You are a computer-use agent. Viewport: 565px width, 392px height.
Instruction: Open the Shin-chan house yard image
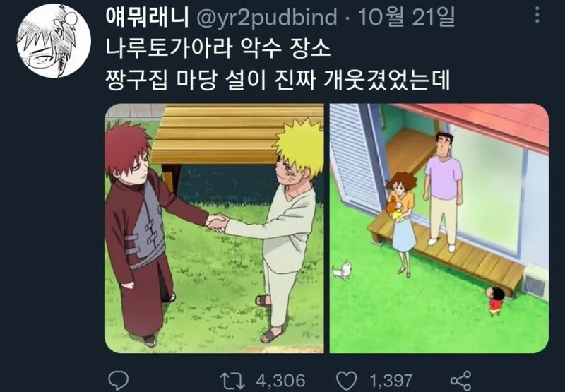439,228
